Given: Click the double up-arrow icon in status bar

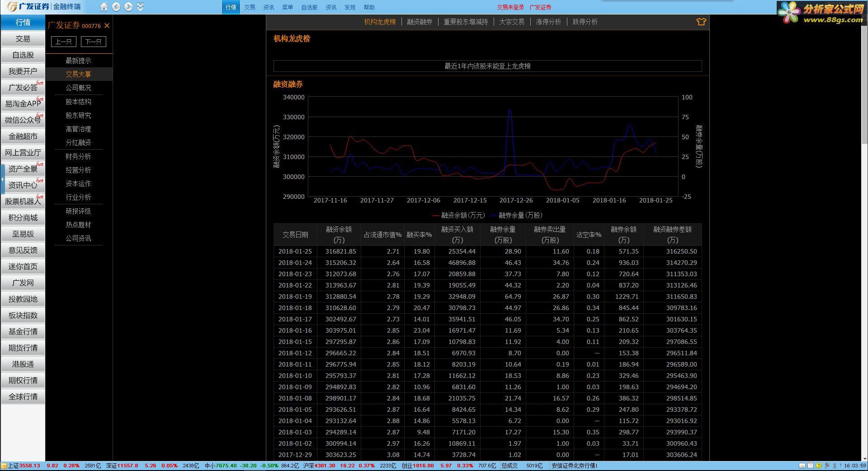Looking at the screenshot, I should (x=835, y=466).
